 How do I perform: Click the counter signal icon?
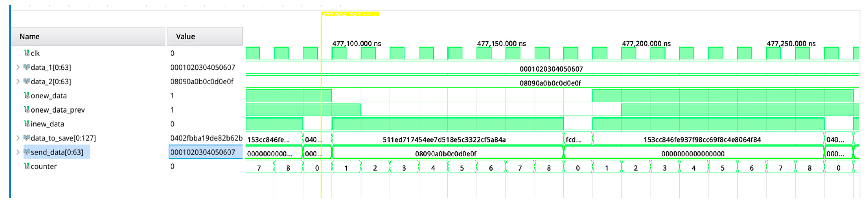(x=26, y=166)
